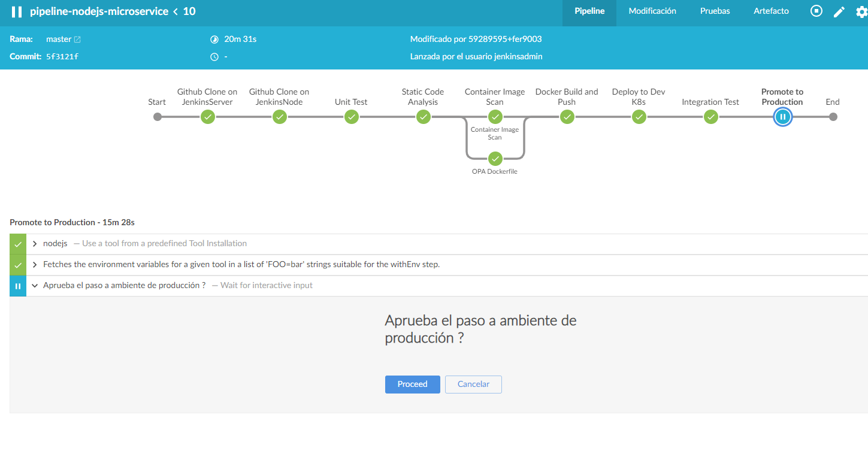Click 'Modificado por 59289595+fer9003' text
Viewport: 868px width, 457px height.
(476, 40)
